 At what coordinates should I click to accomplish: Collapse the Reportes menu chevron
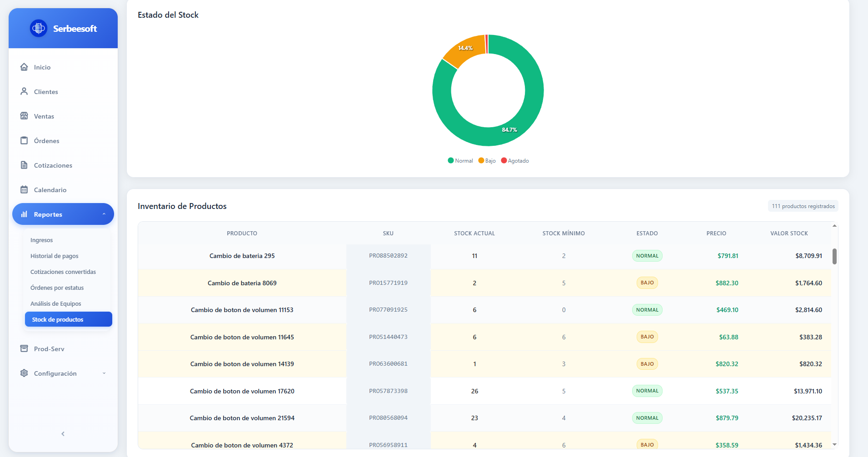click(x=104, y=214)
